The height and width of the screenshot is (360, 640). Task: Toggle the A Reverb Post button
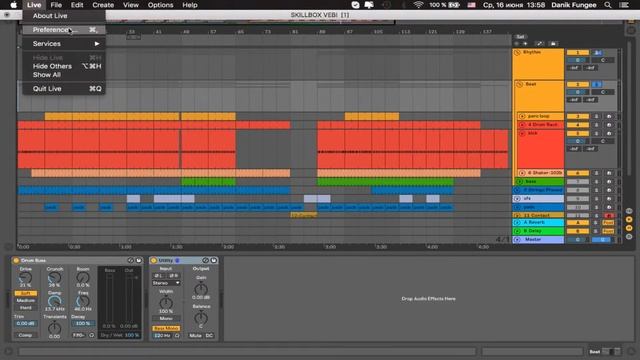point(608,223)
